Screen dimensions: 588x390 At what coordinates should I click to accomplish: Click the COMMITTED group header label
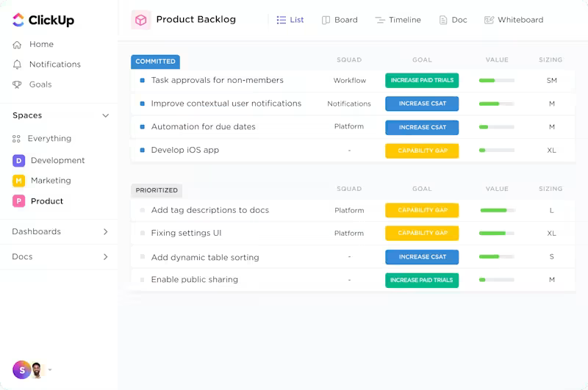click(x=155, y=62)
